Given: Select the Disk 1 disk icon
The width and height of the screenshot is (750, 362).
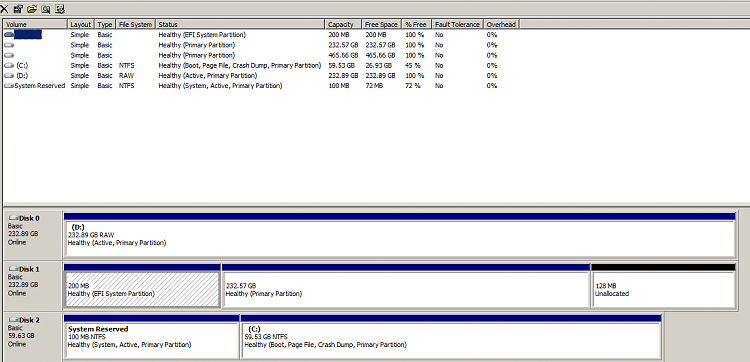Looking at the screenshot, I should tap(13, 269).
